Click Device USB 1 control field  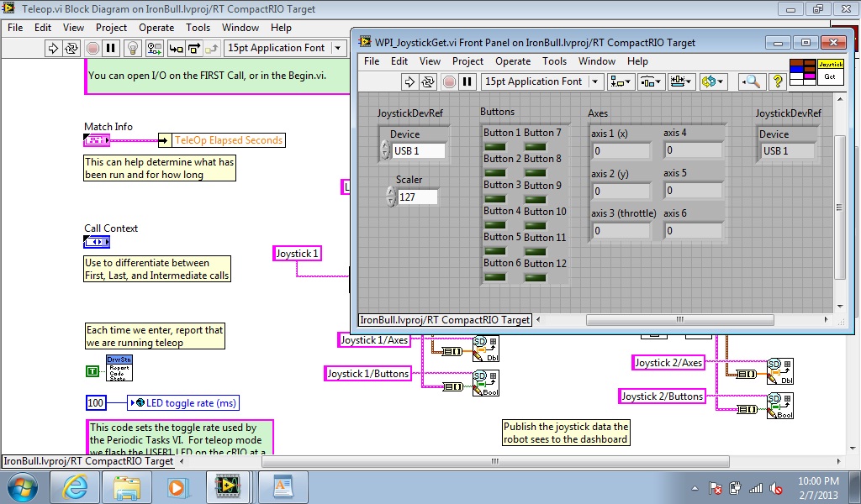point(419,151)
